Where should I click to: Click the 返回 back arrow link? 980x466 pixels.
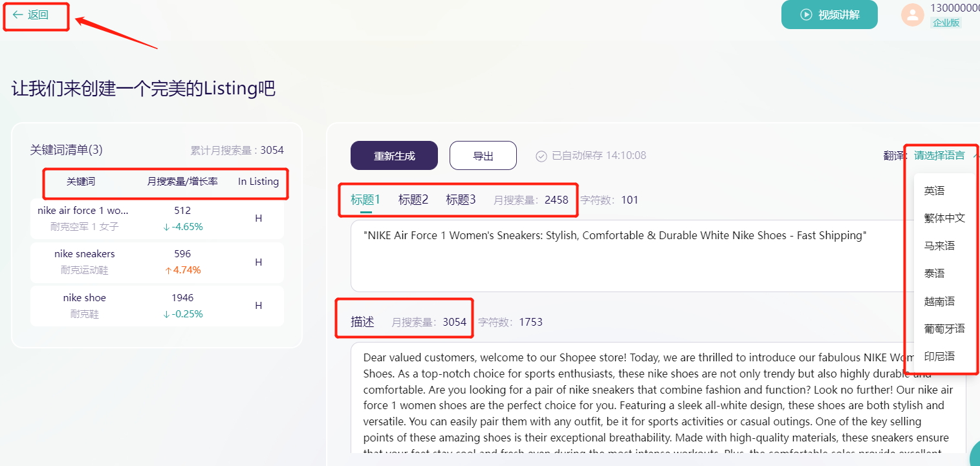click(30, 14)
